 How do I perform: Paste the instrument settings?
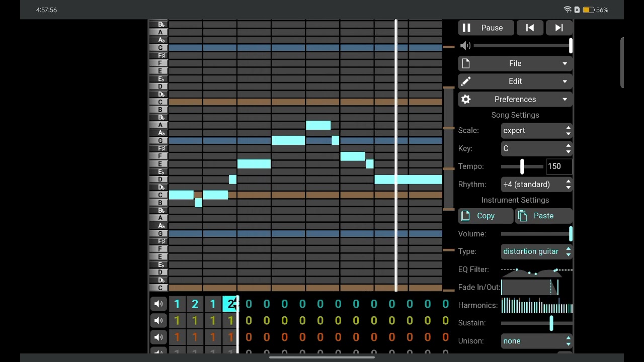tap(543, 216)
